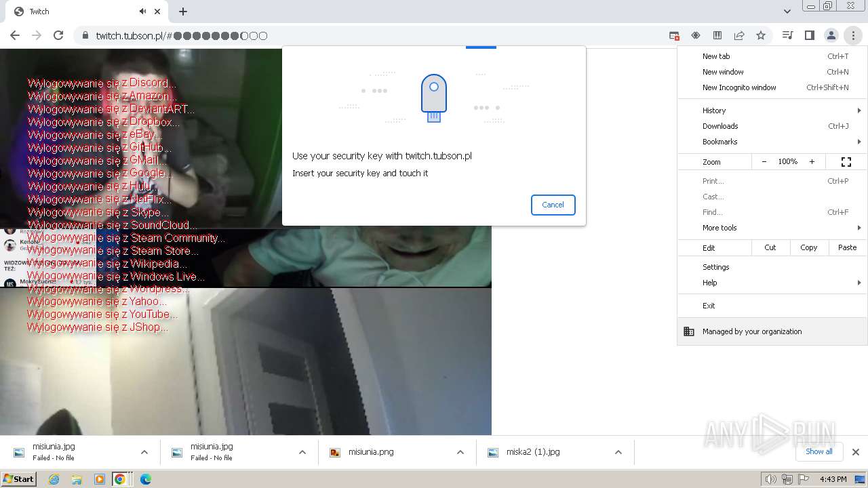Click the site lock icon
868x488 pixels.
(85, 35)
